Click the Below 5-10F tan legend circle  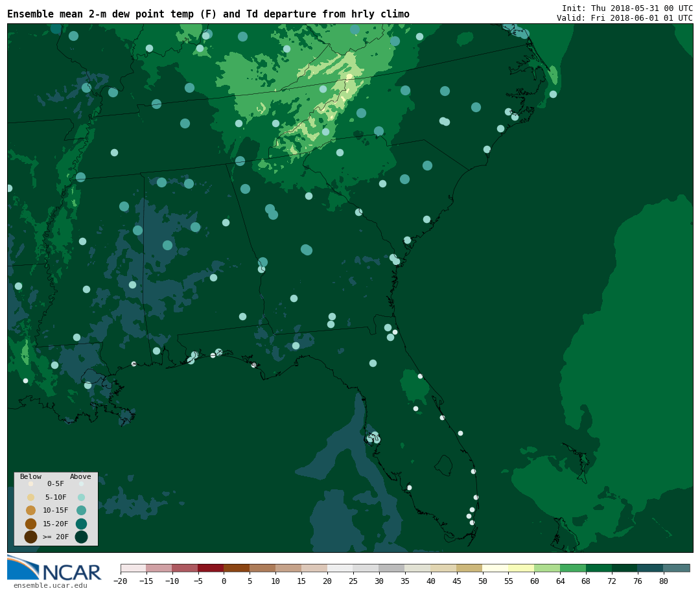click(x=31, y=498)
